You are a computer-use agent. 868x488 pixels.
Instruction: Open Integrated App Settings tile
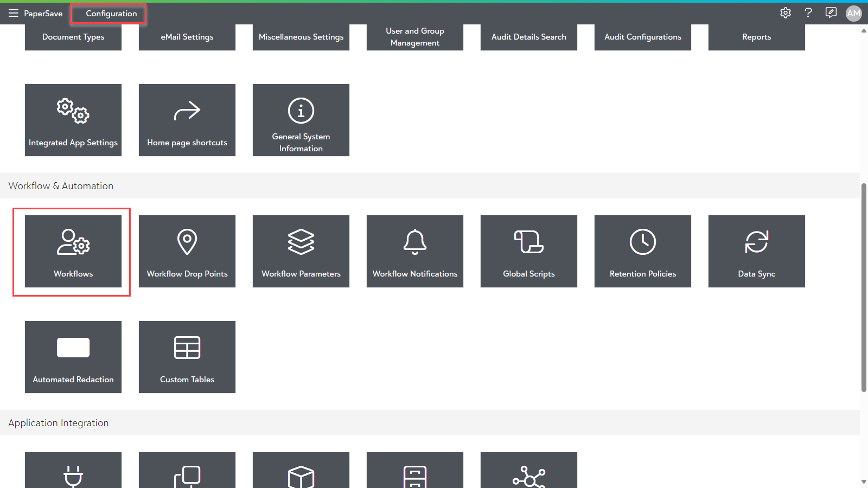pyautogui.click(x=73, y=120)
